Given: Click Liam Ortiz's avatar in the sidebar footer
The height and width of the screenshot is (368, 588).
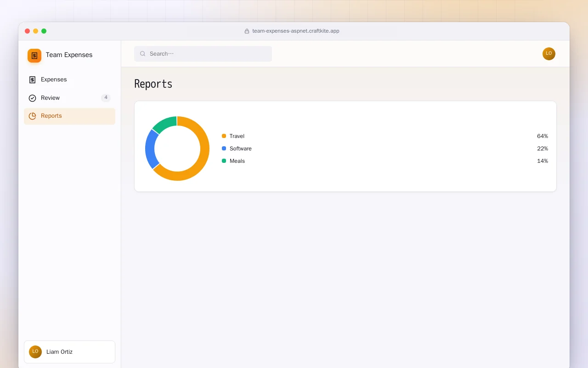Looking at the screenshot, I should coord(35,352).
